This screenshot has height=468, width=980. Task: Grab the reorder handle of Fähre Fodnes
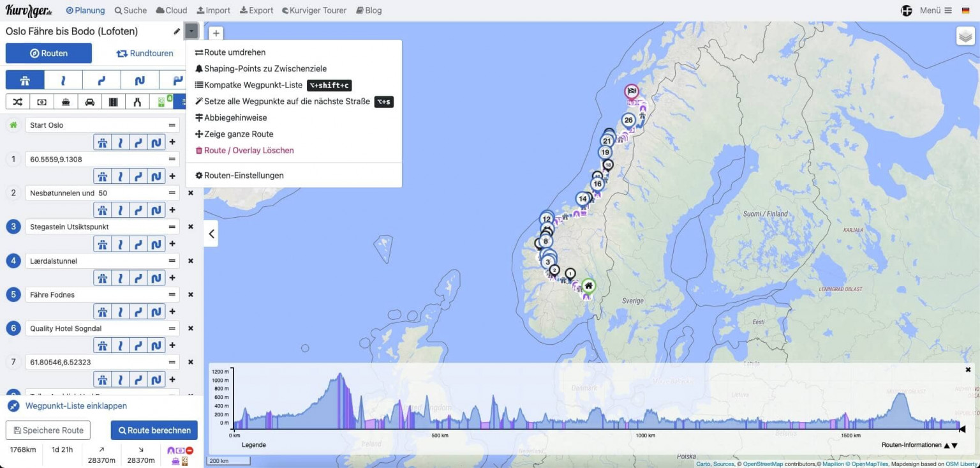(172, 294)
